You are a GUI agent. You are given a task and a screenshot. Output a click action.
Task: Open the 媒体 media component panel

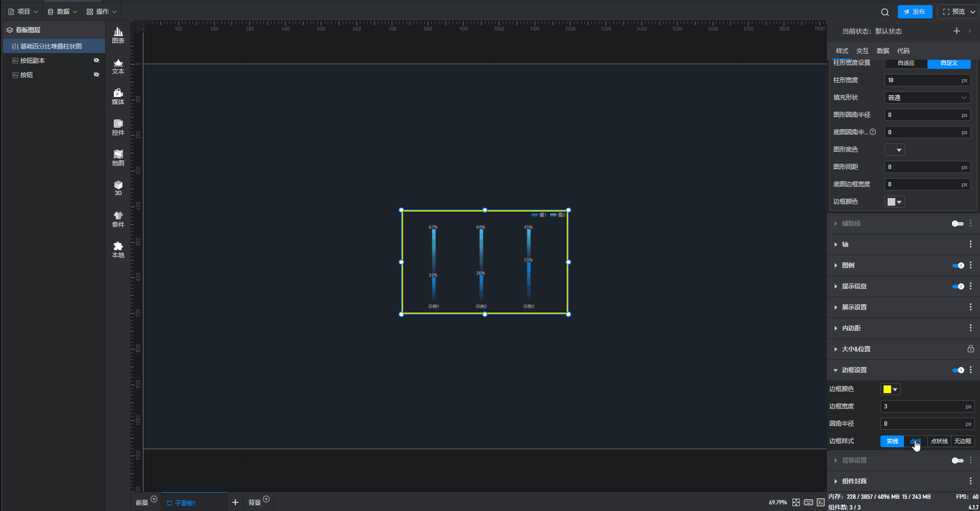[x=118, y=96]
